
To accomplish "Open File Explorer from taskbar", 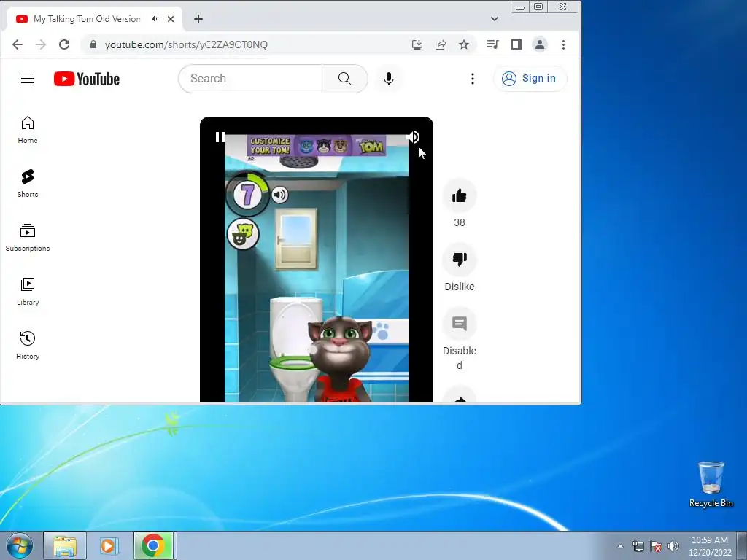I will (65, 545).
